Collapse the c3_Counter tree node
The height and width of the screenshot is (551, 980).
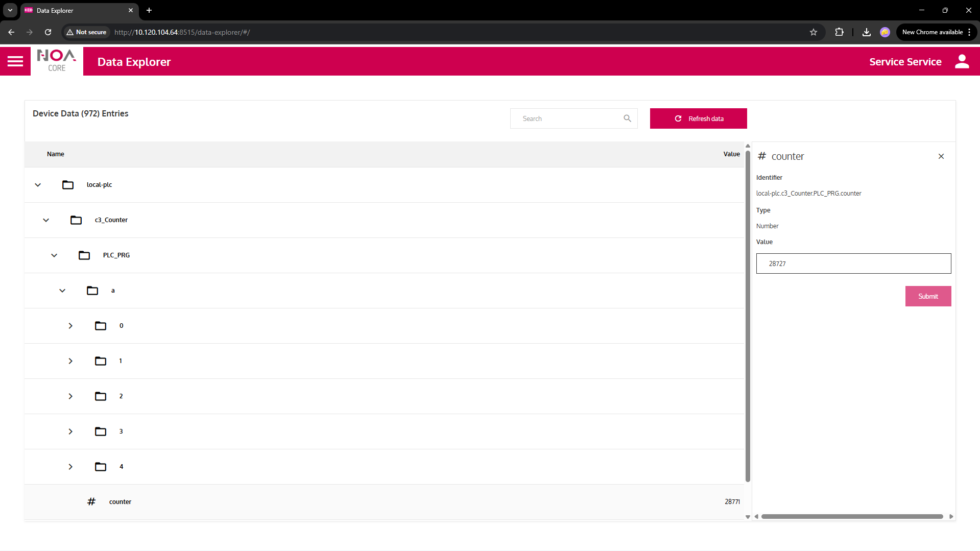[x=46, y=220]
